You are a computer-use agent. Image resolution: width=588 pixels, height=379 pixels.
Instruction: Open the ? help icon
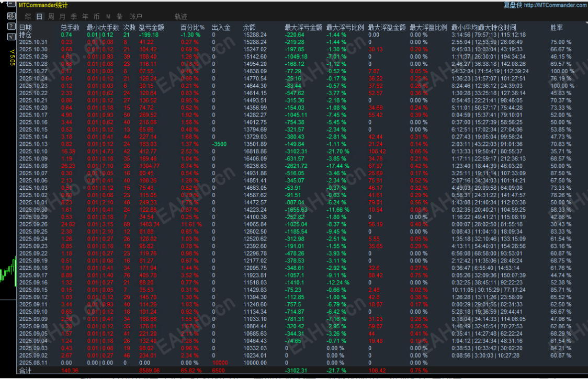tap(12, 26)
